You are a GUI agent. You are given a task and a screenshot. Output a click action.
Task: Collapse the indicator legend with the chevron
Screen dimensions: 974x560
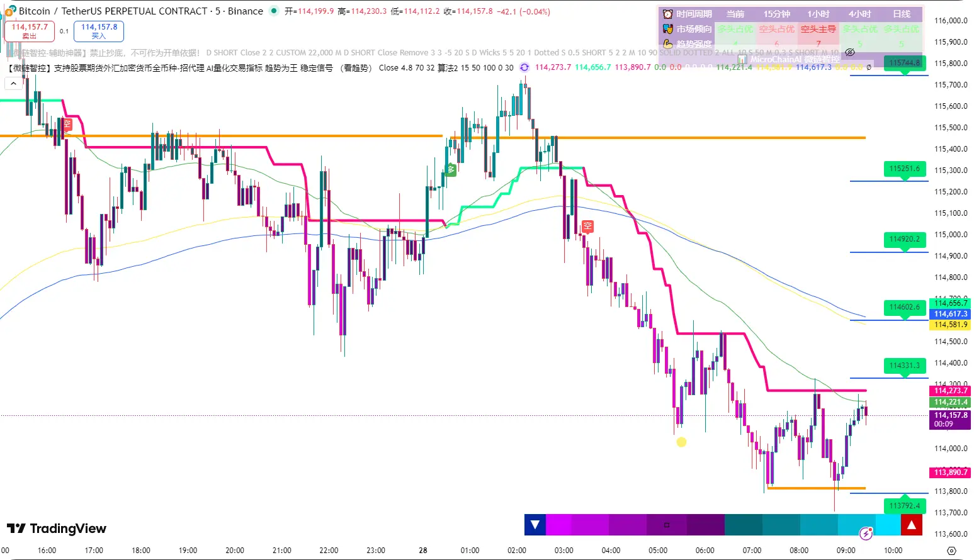(13, 83)
